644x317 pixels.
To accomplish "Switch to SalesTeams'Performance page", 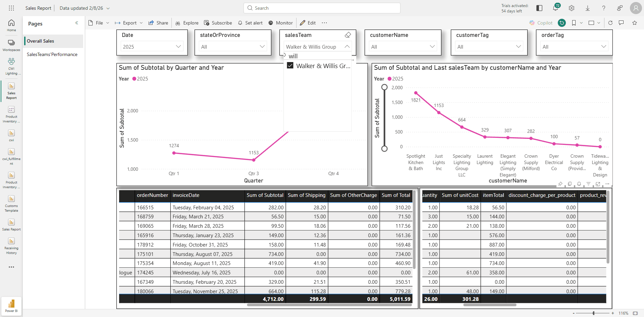I will pyautogui.click(x=52, y=54).
